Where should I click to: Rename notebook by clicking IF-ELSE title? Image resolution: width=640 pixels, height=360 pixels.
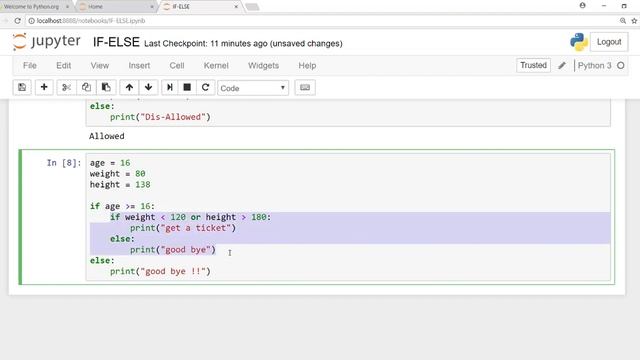(116, 42)
